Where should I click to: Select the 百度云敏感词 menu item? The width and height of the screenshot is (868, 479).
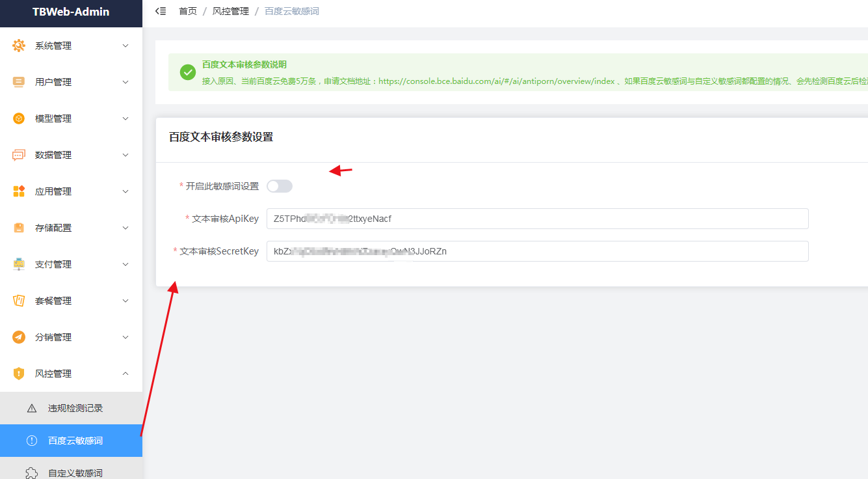(x=71, y=441)
